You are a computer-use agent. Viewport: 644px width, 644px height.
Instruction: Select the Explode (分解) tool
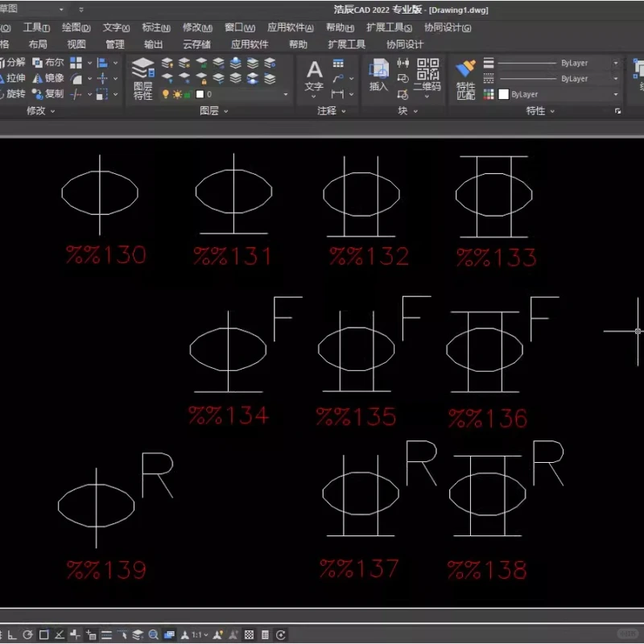pyautogui.click(x=12, y=63)
